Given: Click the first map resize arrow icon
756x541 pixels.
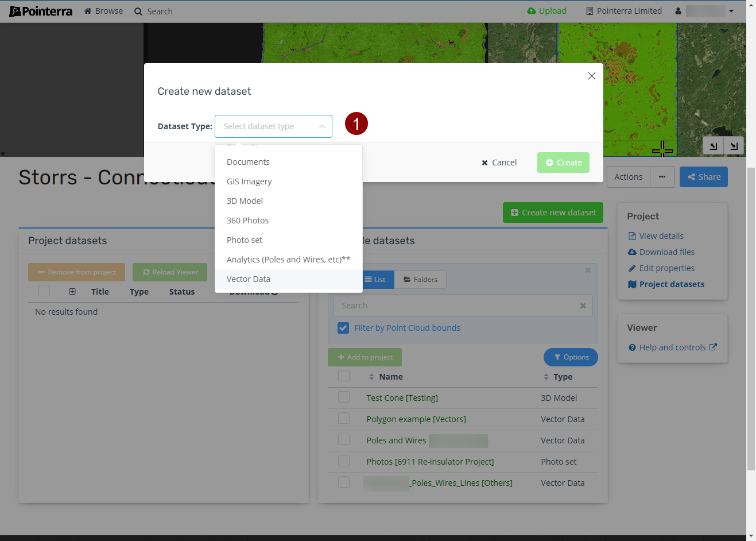Looking at the screenshot, I should (x=713, y=146).
